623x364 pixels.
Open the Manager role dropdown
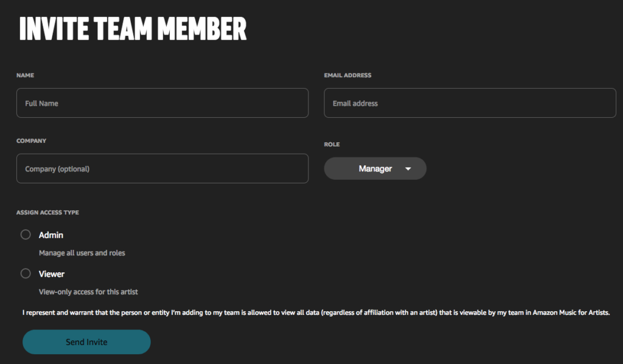pos(375,169)
